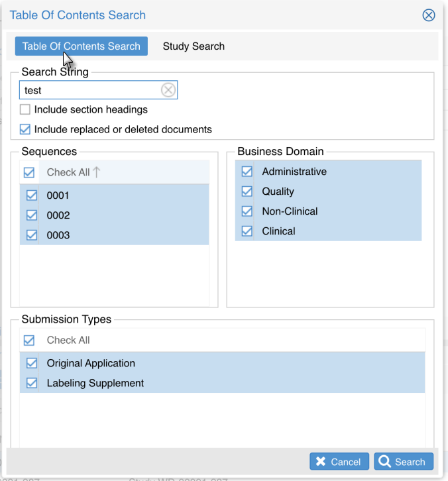Image resolution: width=448 pixels, height=481 pixels.
Task: Deselect the Non-Clinical domain checkbox
Action: click(x=247, y=211)
